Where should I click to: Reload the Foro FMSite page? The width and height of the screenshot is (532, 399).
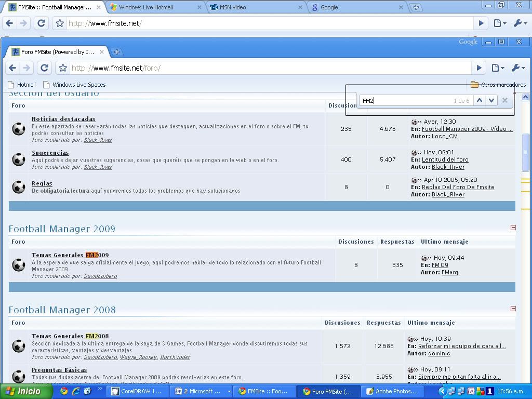44,68
